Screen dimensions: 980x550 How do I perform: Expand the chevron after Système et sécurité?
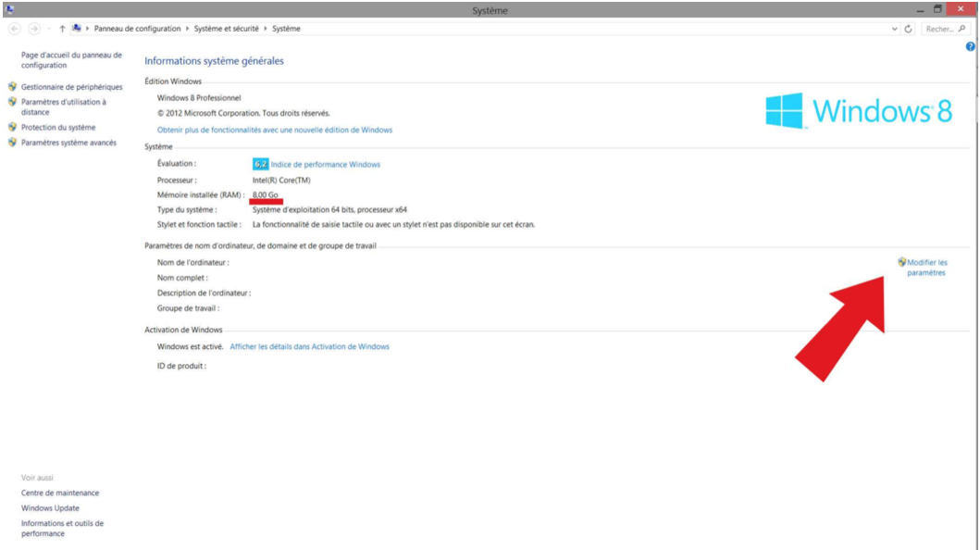266,29
